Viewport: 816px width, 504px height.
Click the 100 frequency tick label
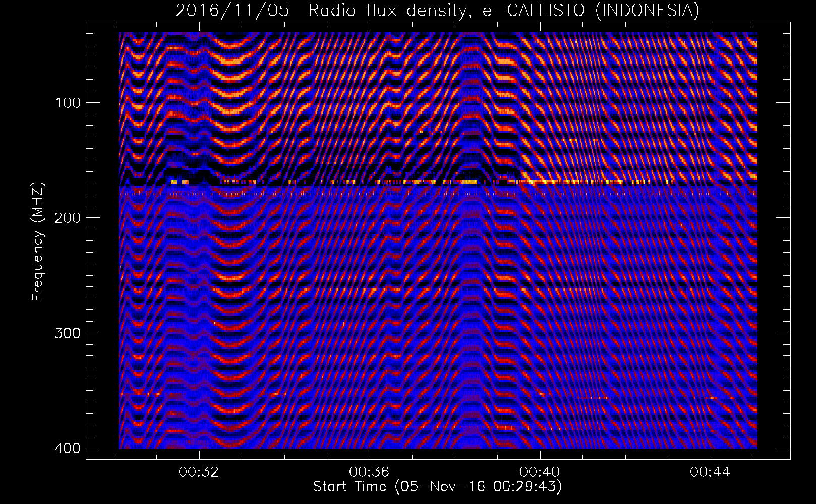point(67,102)
